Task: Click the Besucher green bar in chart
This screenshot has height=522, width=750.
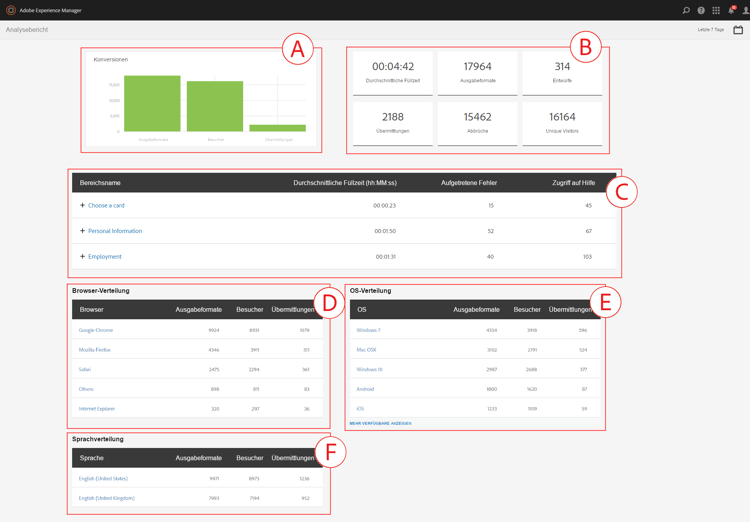Action: coord(215,106)
